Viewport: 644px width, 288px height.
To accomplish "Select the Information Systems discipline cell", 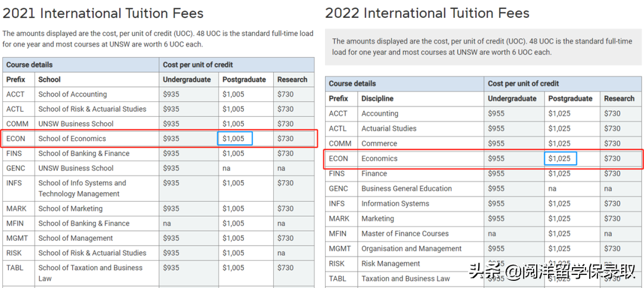I will point(395,203).
